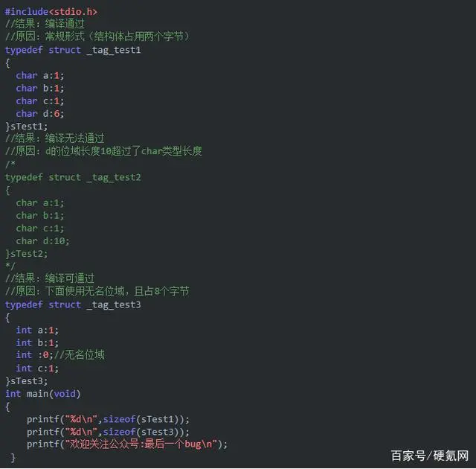
Task: Click the comment "//结果：编译无法通过"
Action: pos(54,138)
